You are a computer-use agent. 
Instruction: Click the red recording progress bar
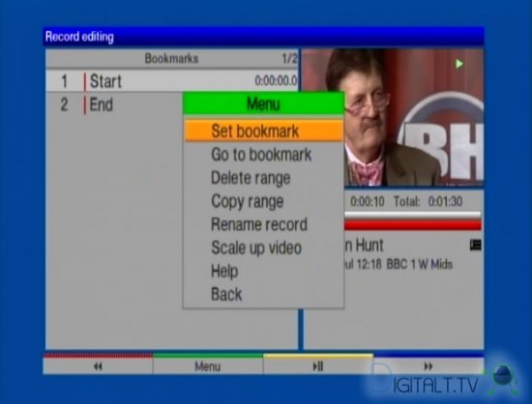coord(413,225)
